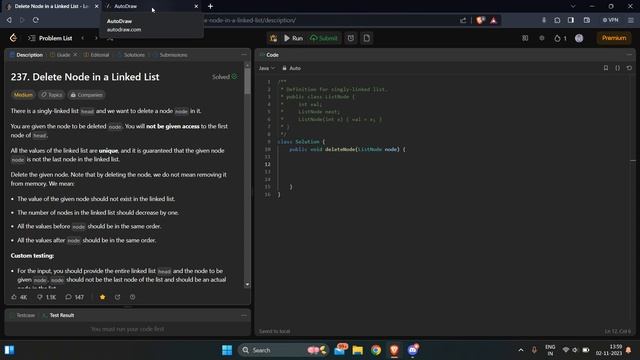Go to next problem arrow
This screenshot has height=360, width=640.
click(x=96, y=38)
